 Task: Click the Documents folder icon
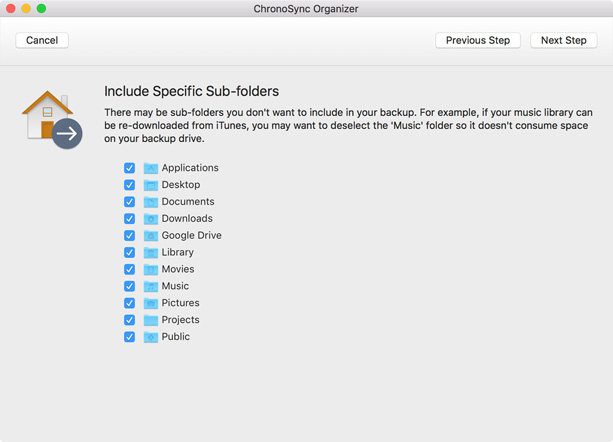pyautogui.click(x=151, y=202)
